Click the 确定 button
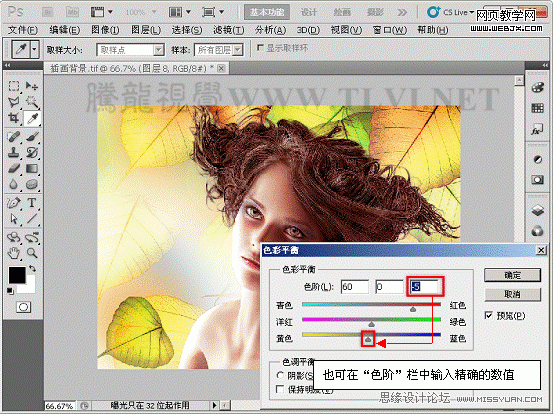The image size is (553, 414). tap(512, 275)
